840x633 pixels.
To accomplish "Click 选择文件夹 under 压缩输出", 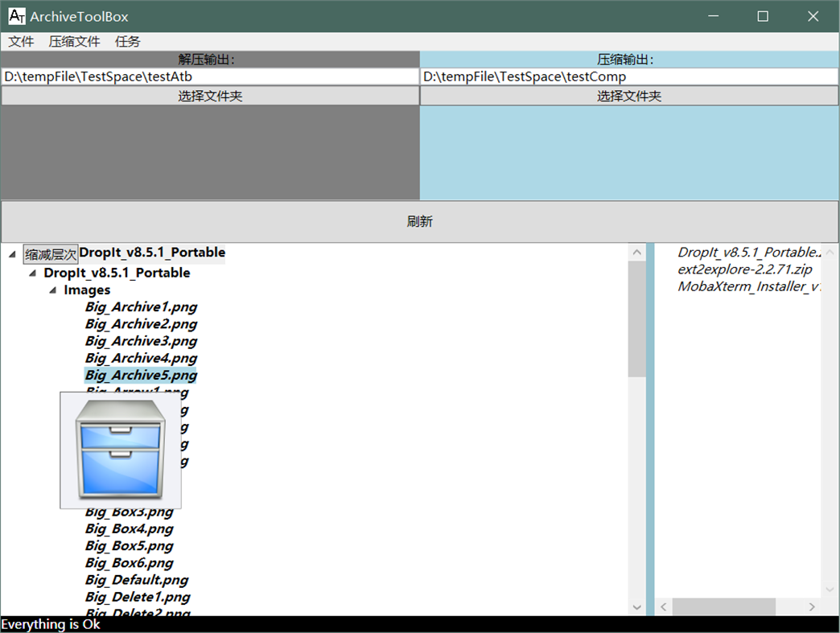I will (628, 95).
